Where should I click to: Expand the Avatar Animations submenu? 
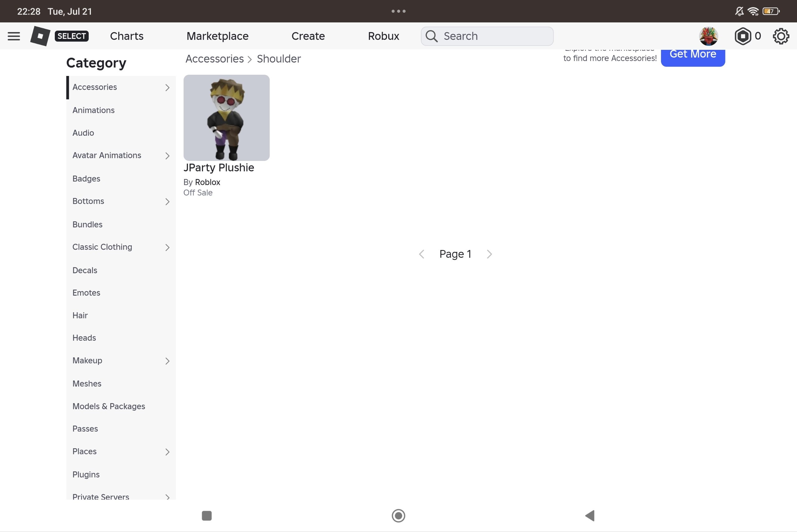[x=167, y=156]
